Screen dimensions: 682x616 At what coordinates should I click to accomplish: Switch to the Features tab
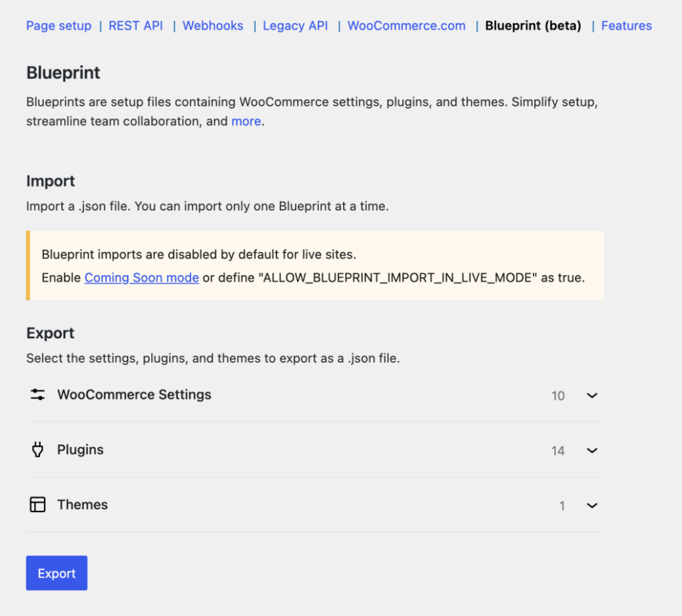click(x=626, y=26)
